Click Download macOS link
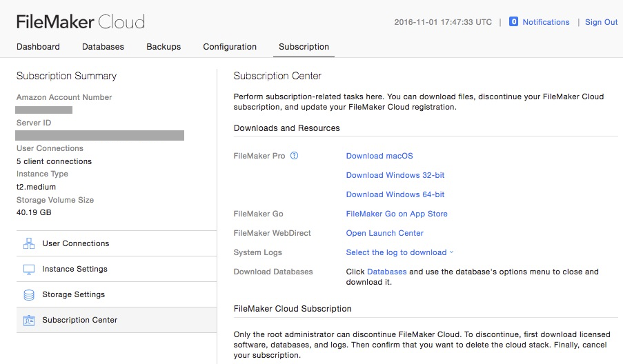623x364 pixels. pyautogui.click(x=379, y=156)
